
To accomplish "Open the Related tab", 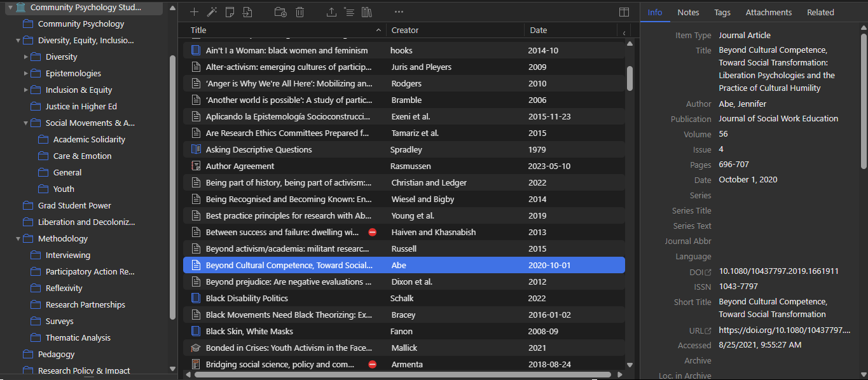I will point(820,12).
